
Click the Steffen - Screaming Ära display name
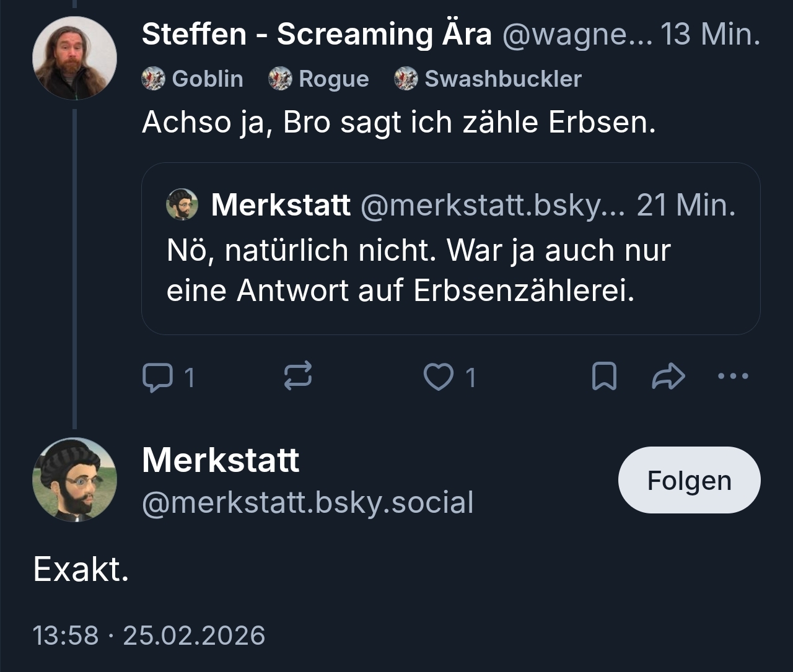pyautogui.click(x=317, y=34)
